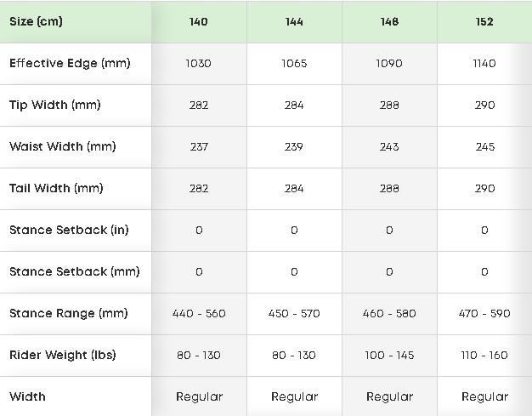Click the Effective Edge (mm) row label
Image resolution: width=532 pixels, height=416 pixels.
click(70, 63)
